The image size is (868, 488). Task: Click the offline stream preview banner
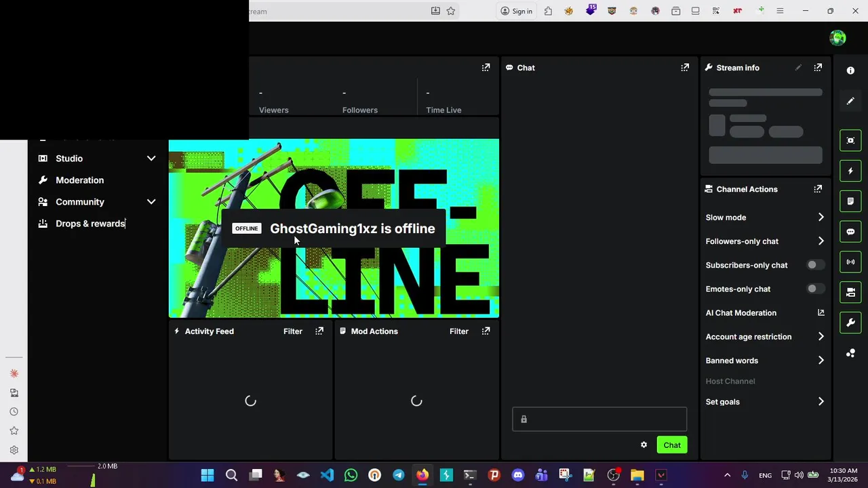click(334, 228)
